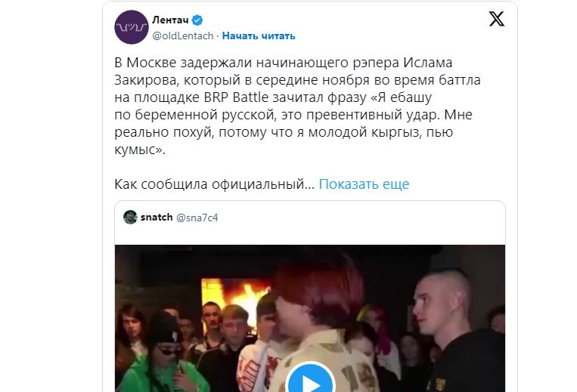
Task: Open the @oldLentach handle link
Action: coord(182,35)
